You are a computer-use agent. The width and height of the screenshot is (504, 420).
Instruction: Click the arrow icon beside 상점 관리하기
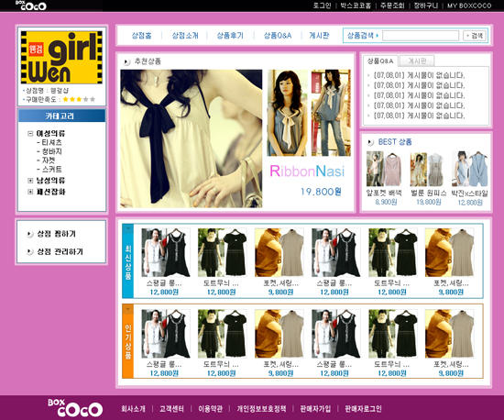29,251
